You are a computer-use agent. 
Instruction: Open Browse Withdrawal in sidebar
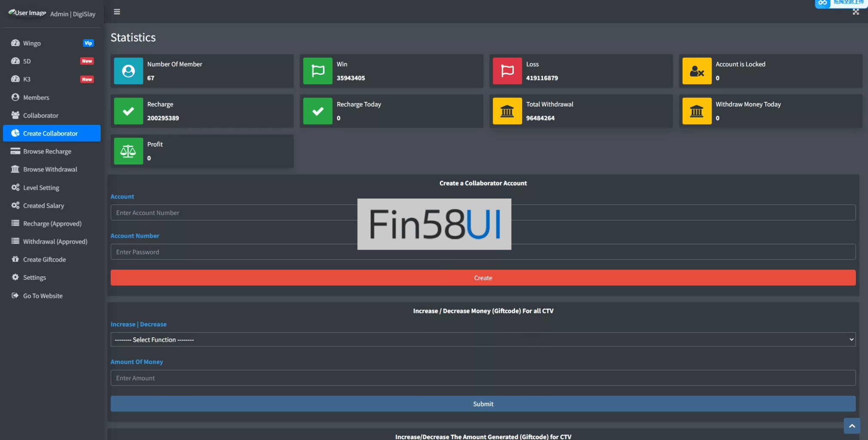pos(50,170)
